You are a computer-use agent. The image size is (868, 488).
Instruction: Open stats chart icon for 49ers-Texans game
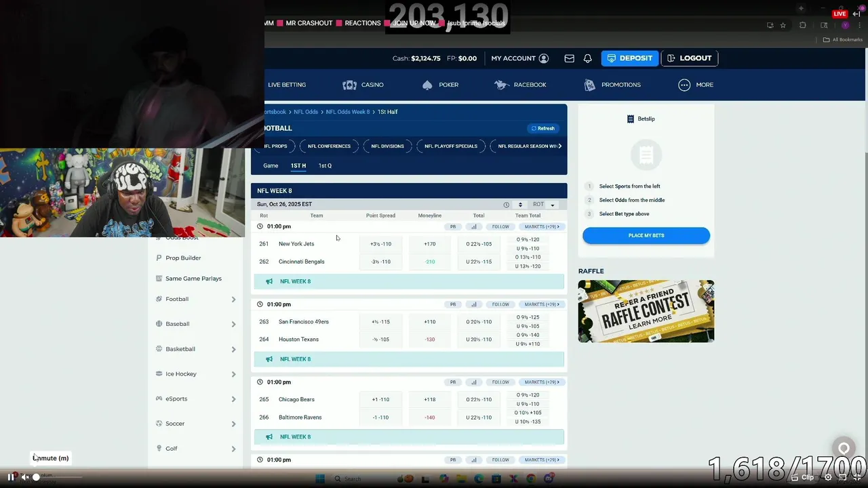pos(473,304)
